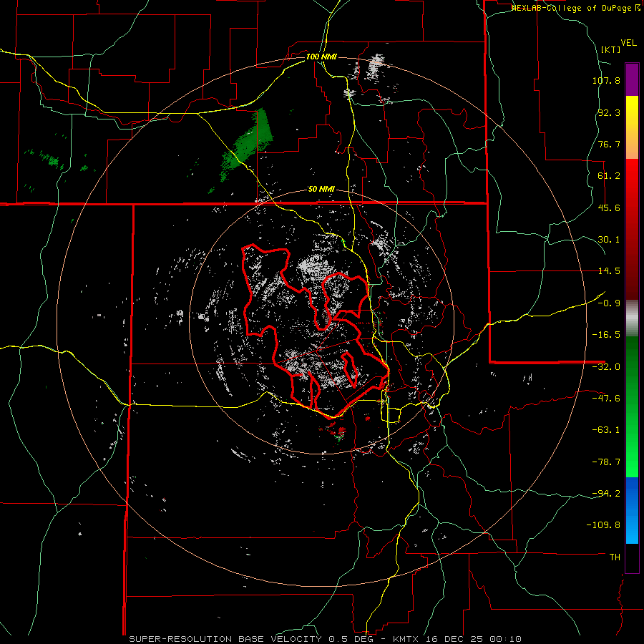Image resolution: width=644 pixels, height=644 pixels.
Task: Click the red segment of the color bar
Action: click(x=632, y=229)
